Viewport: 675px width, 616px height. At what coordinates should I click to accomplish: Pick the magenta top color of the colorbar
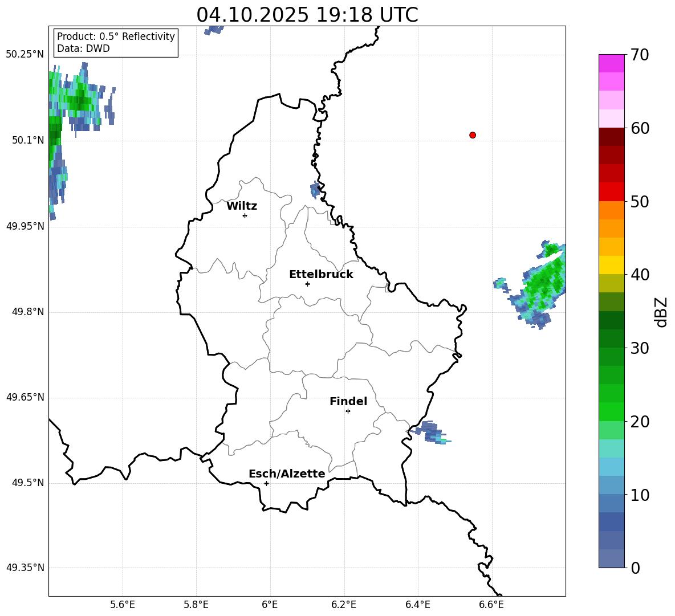(612, 63)
